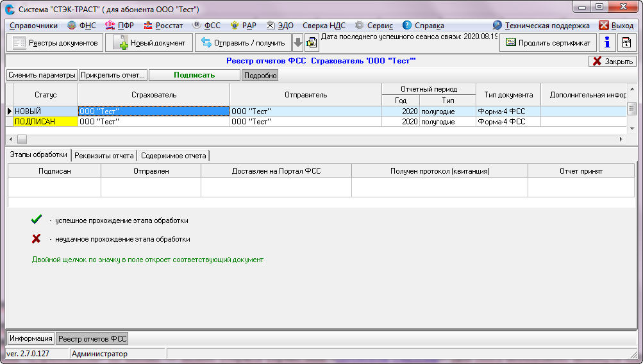The width and height of the screenshot is (643, 364).
Task: Click the Отправитель column header
Action: 306,95
